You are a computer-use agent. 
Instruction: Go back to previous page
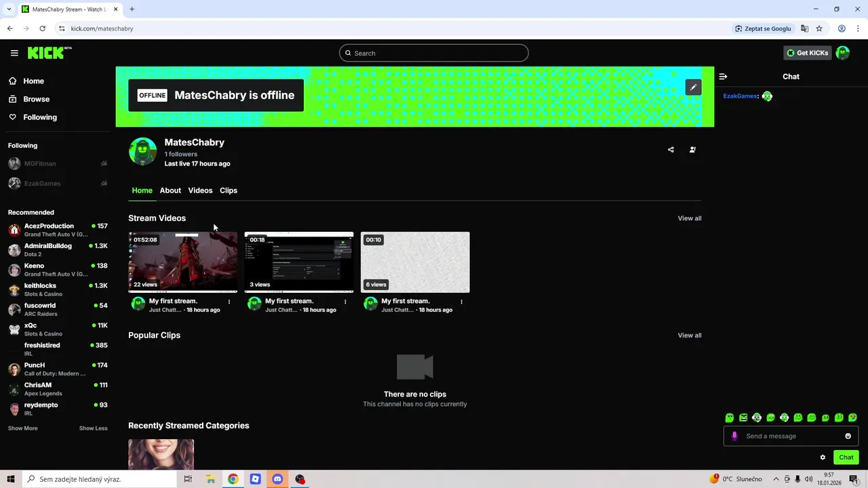(x=9, y=28)
